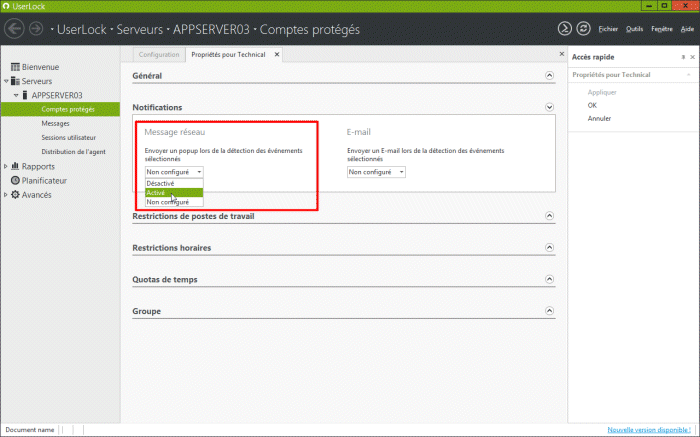Screen dimensions: 700x437
Task: Open Messages in the navigation tree
Action: 55,124
